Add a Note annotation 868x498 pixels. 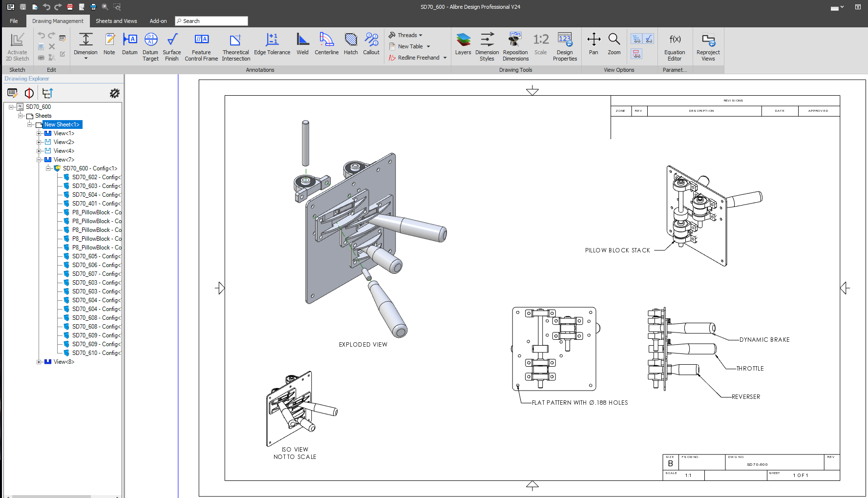tap(109, 44)
